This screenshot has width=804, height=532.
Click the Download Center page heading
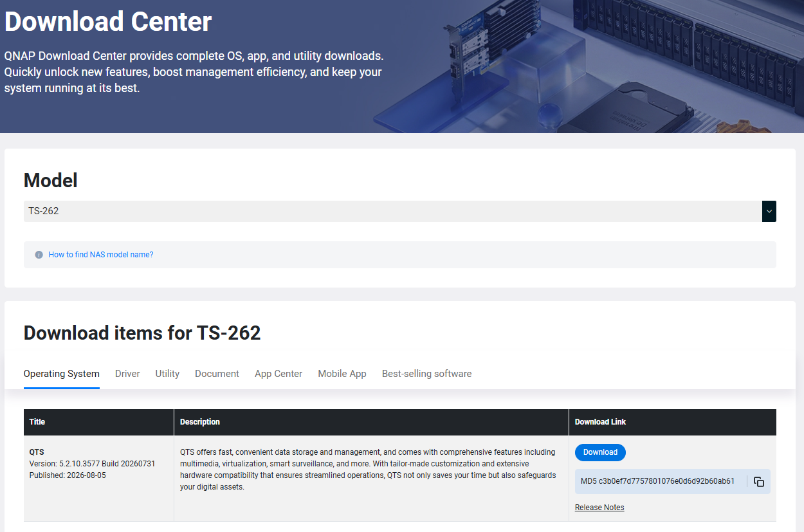tap(108, 22)
